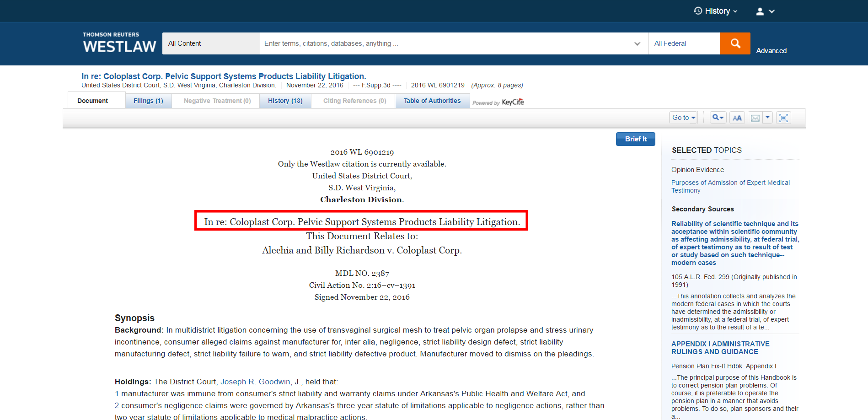This screenshot has width=868, height=420.
Task: Click the Brief It button
Action: point(636,139)
